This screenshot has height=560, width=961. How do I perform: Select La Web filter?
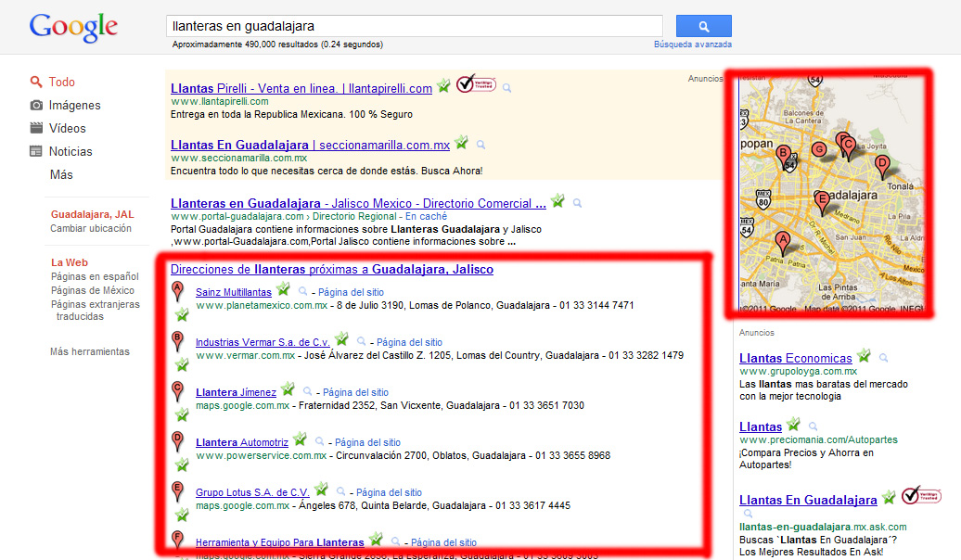coord(70,262)
